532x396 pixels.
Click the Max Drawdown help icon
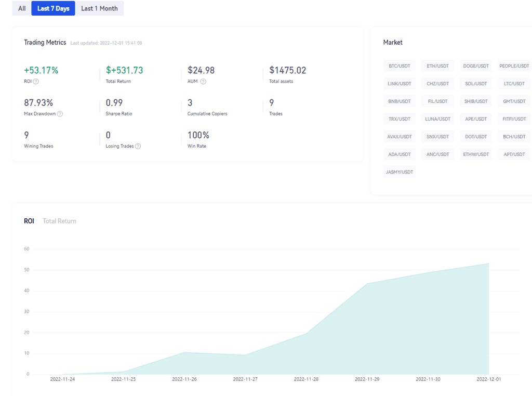tap(60, 114)
